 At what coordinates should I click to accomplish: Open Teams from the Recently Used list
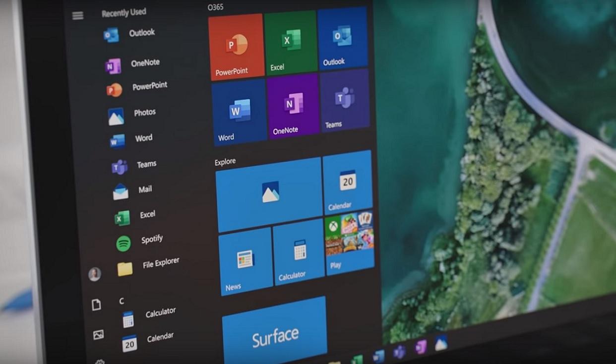(134, 166)
